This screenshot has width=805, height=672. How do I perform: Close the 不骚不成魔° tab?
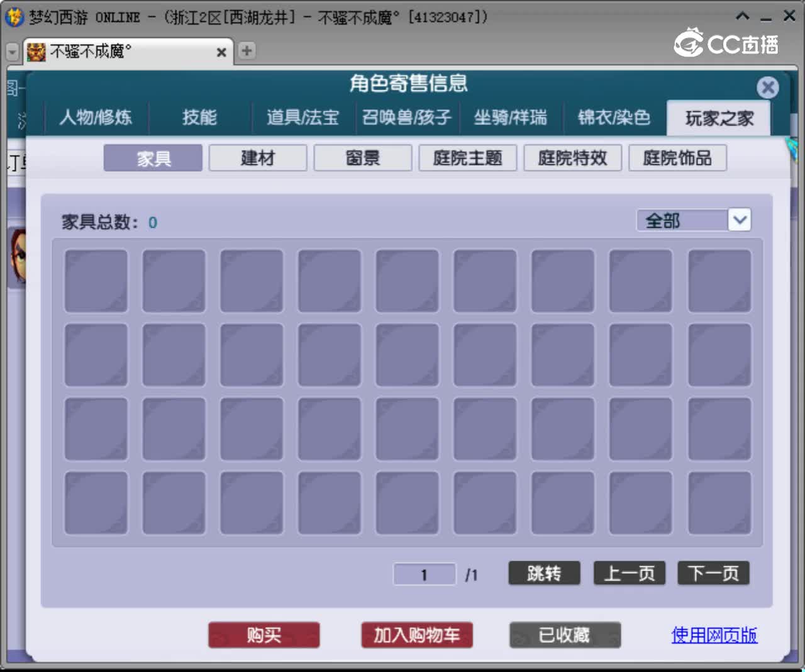click(x=221, y=52)
